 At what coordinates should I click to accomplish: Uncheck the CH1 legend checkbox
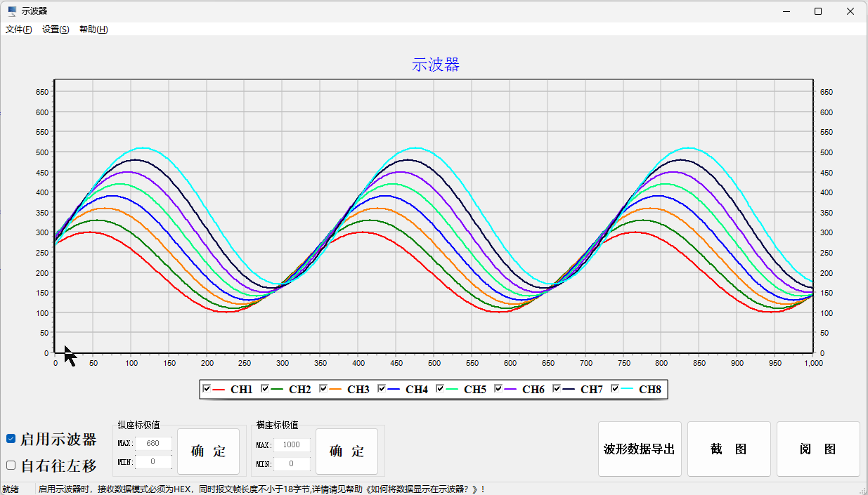pyautogui.click(x=207, y=389)
